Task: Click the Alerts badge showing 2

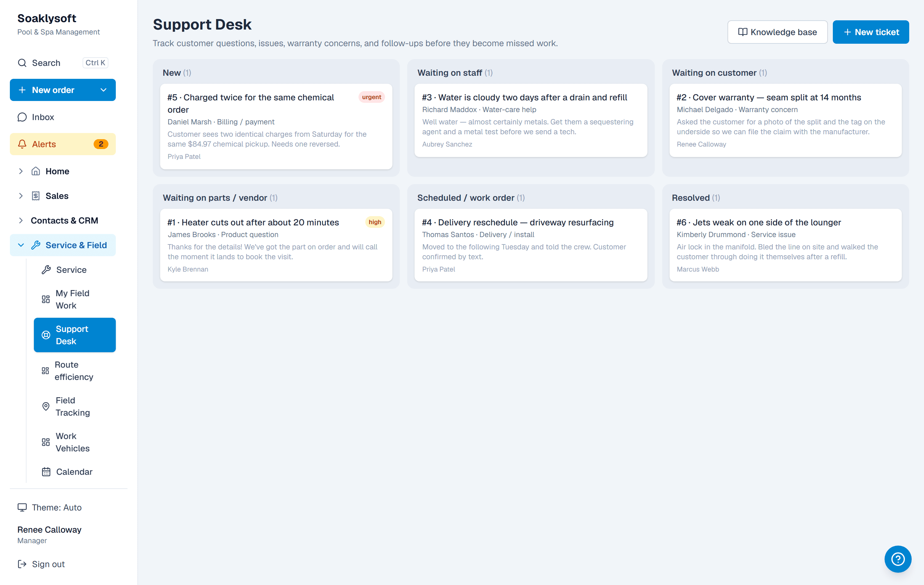Action: pos(101,144)
